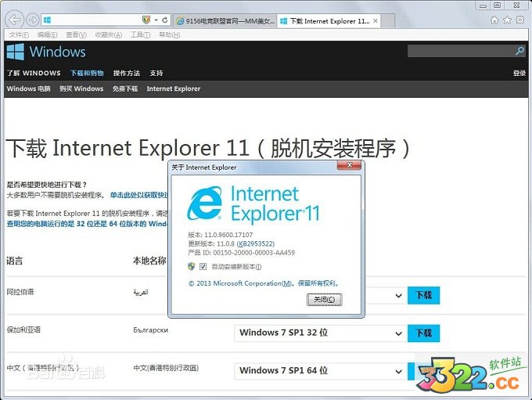
Task: Open the 免费下载 sub-navigation link
Action: 125,88
